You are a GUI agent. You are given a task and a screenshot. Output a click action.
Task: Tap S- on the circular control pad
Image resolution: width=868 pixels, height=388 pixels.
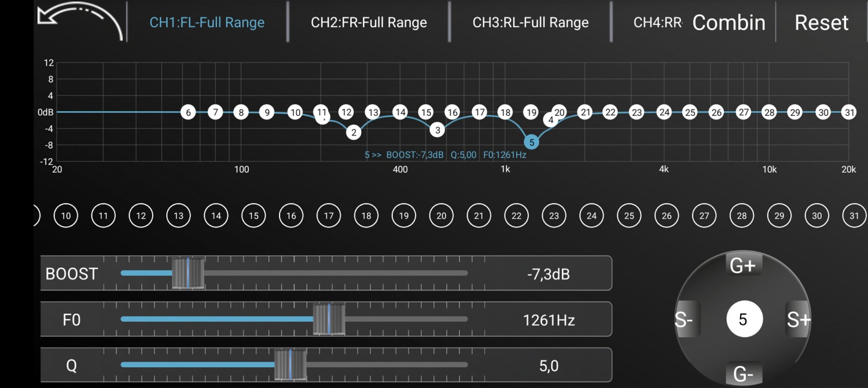[x=686, y=319]
